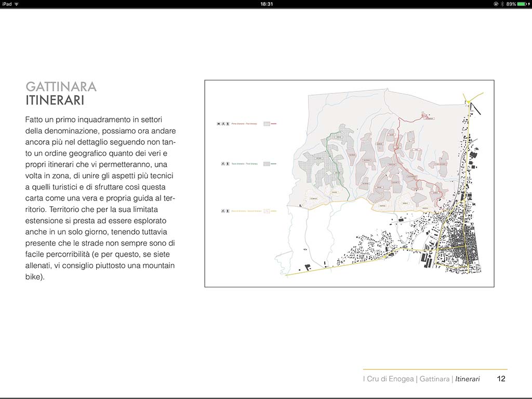
Task: Tap the 'Itinerari' breadcrumb in the footer
Action: [468, 379]
